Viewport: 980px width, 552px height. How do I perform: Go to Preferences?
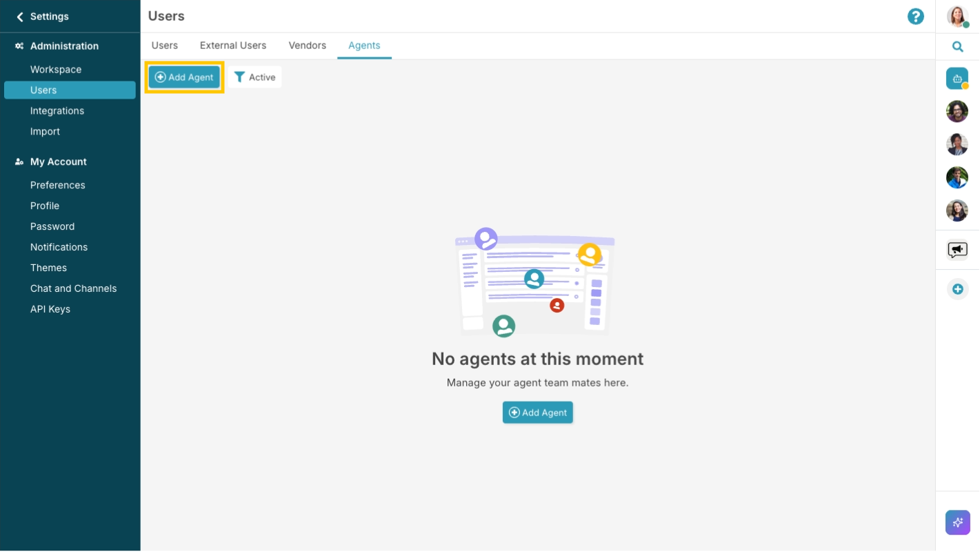tap(58, 186)
